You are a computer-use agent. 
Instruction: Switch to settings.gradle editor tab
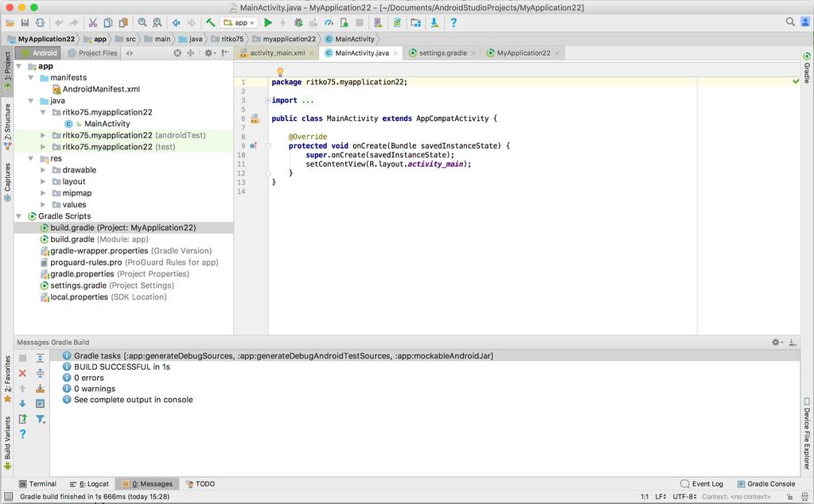click(443, 53)
